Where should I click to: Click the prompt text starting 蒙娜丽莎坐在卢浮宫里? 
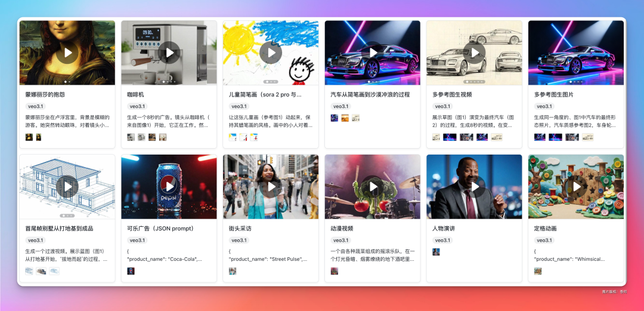(67, 121)
